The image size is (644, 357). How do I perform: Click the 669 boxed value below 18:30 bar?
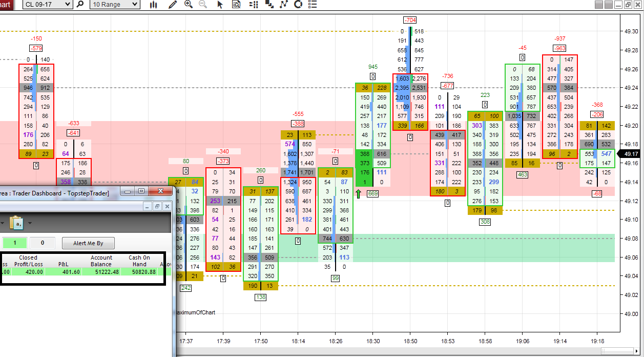(373, 193)
